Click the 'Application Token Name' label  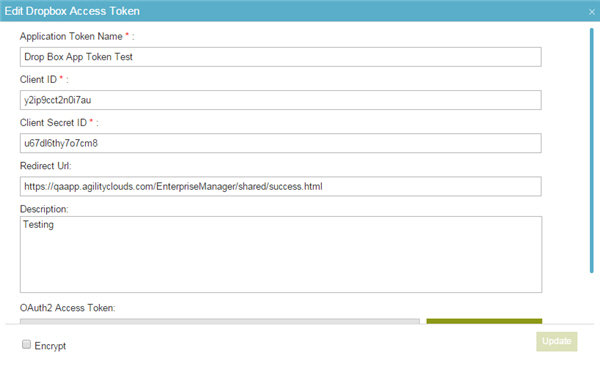pyautogui.click(x=71, y=36)
